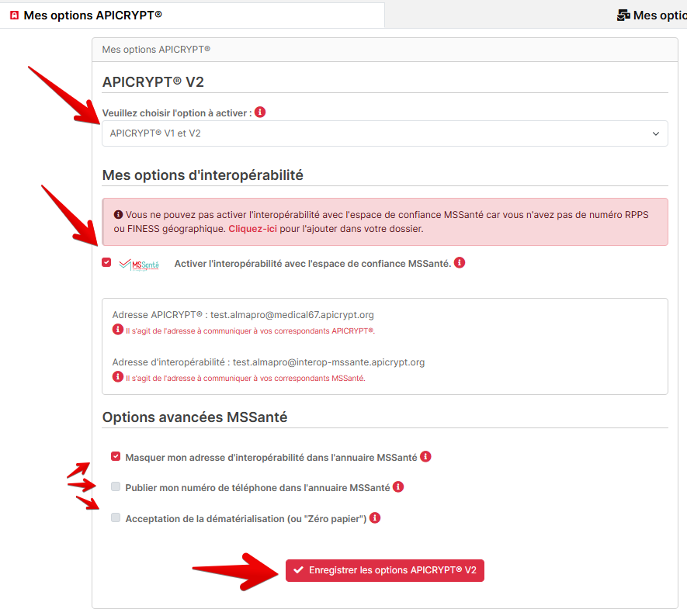This screenshot has width=687, height=616.
Task: Click 'Enregistrer les options APICRYPT® V2' button
Action: [385, 570]
